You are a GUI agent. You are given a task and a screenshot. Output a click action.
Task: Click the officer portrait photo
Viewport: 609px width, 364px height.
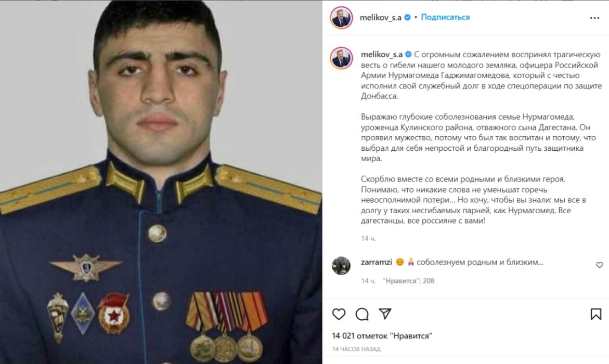pyautogui.click(x=161, y=182)
